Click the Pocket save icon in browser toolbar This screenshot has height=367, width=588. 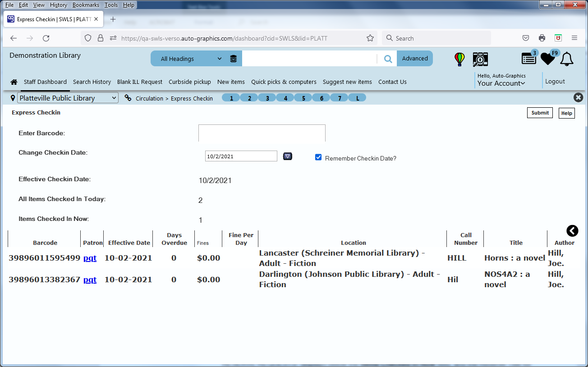pos(526,38)
